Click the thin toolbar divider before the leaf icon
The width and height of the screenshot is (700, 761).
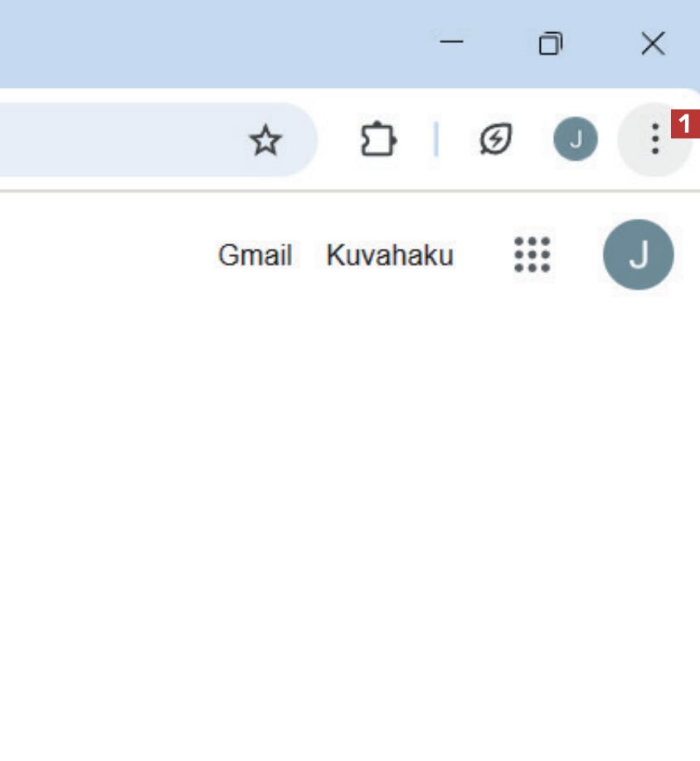(x=436, y=139)
